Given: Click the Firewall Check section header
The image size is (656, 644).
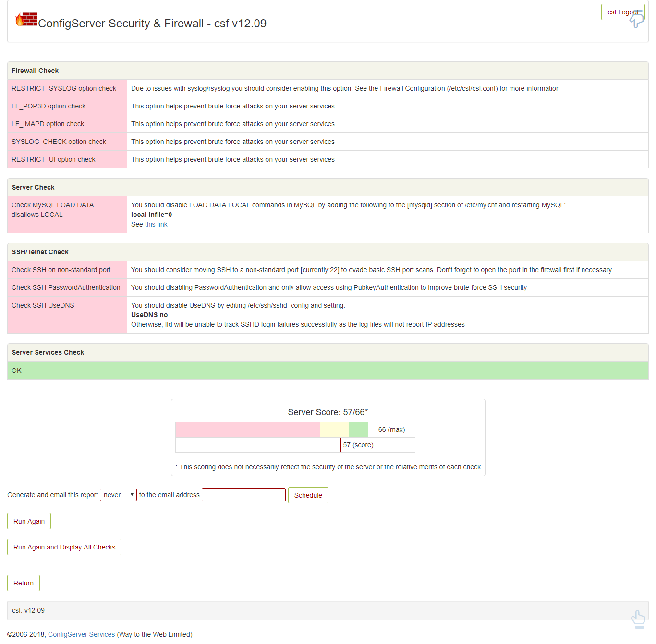Looking at the screenshot, I should tap(328, 71).
